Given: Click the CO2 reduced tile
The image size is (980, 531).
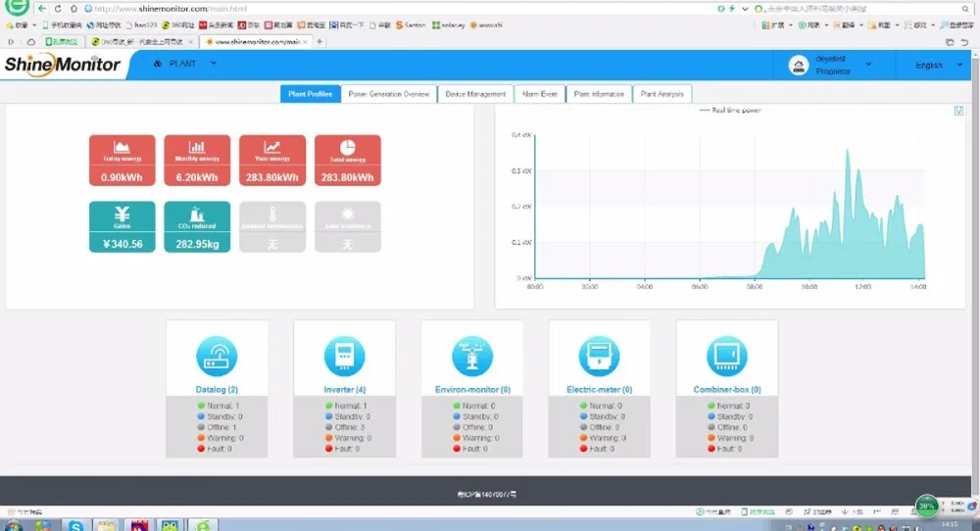Looking at the screenshot, I should [x=197, y=226].
